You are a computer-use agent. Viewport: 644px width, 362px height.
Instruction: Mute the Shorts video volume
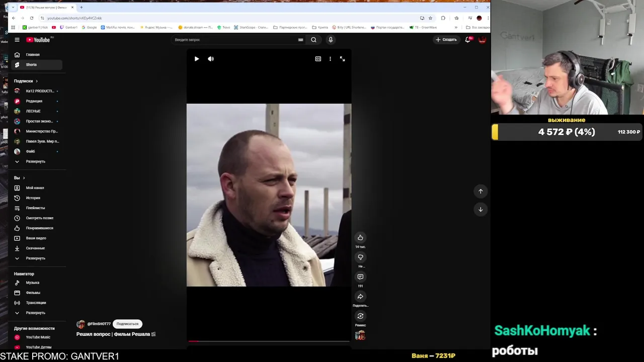point(211,59)
